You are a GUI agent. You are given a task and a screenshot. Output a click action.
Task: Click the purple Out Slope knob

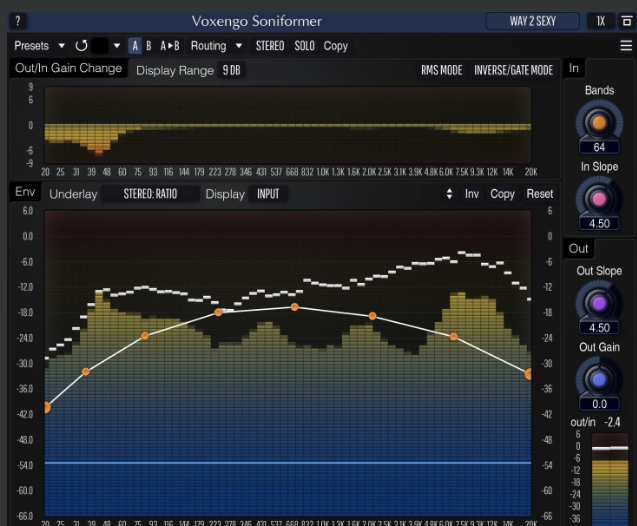coord(599,303)
